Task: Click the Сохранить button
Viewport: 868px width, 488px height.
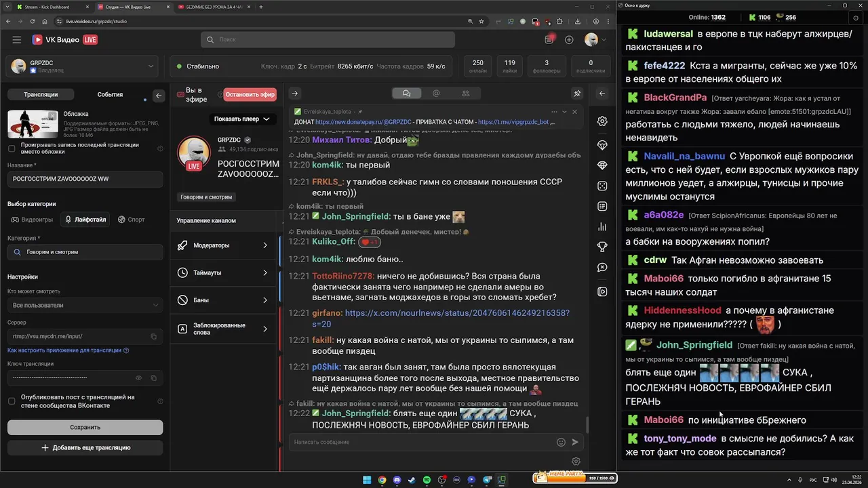Action: pyautogui.click(x=85, y=427)
